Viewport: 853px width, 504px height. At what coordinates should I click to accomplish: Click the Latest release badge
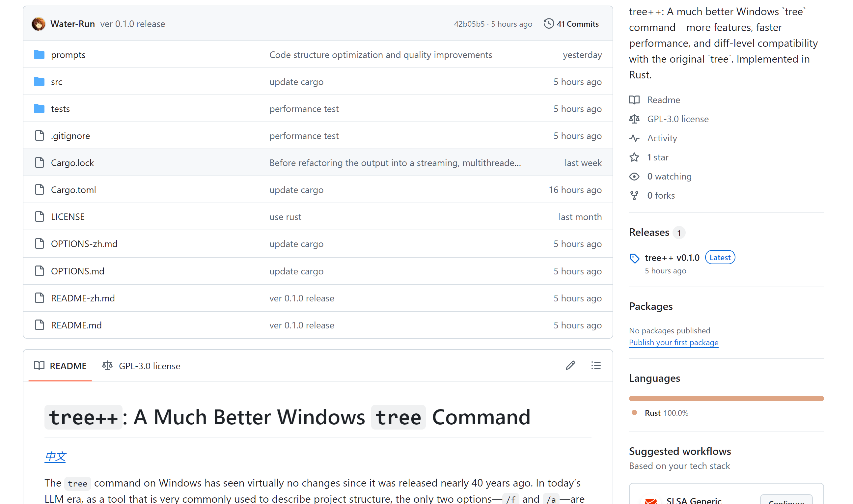click(x=720, y=257)
